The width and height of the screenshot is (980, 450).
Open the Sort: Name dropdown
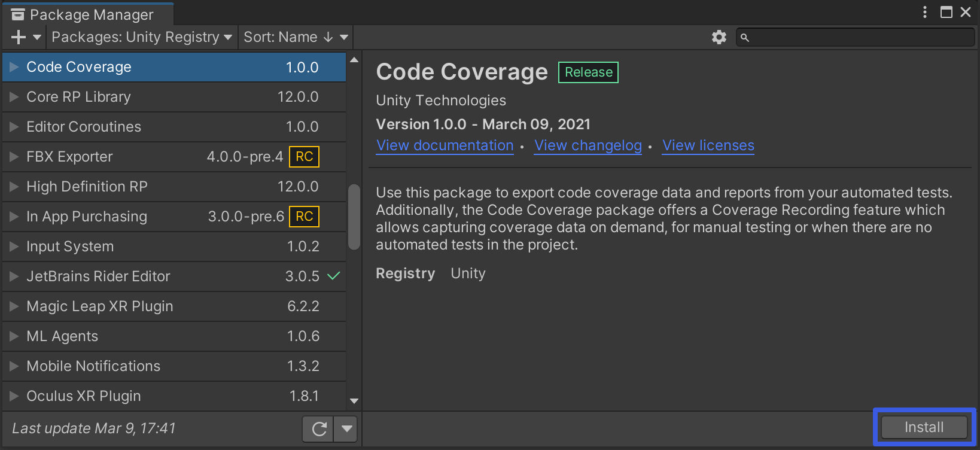[296, 37]
